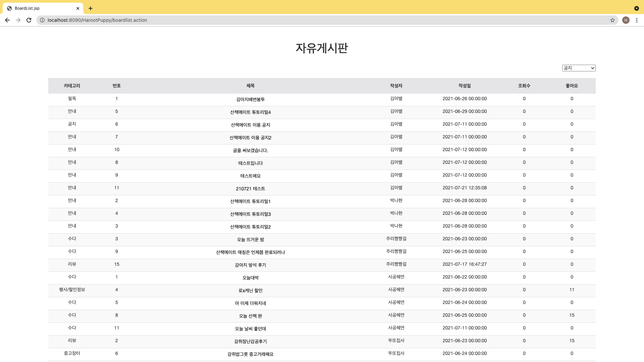The height and width of the screenshot is (362, 644).
Task: Open the profile avatar H
Action: [626, 20]
